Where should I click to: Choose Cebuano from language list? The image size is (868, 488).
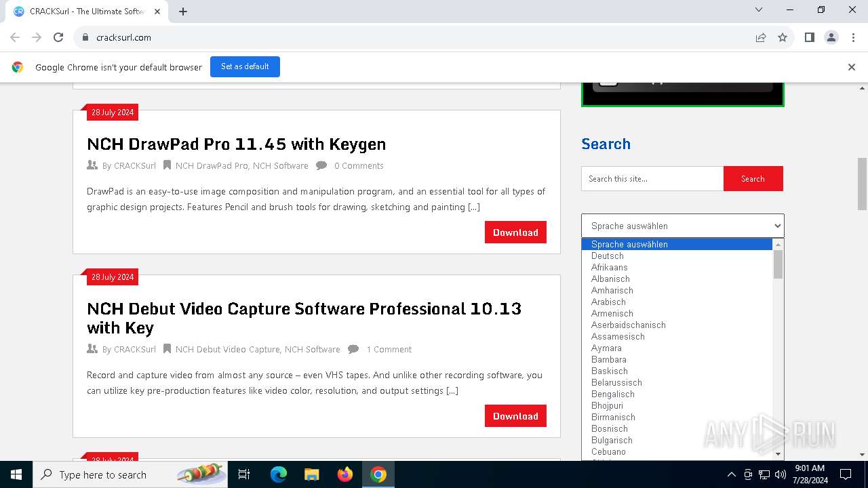pyautogui.click(x=677, y=451)
